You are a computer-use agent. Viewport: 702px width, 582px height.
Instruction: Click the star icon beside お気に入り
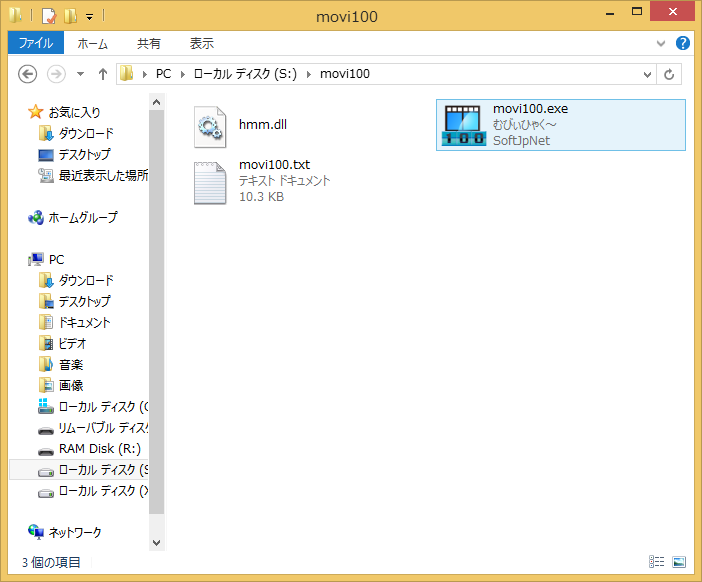tap(36, 112)
